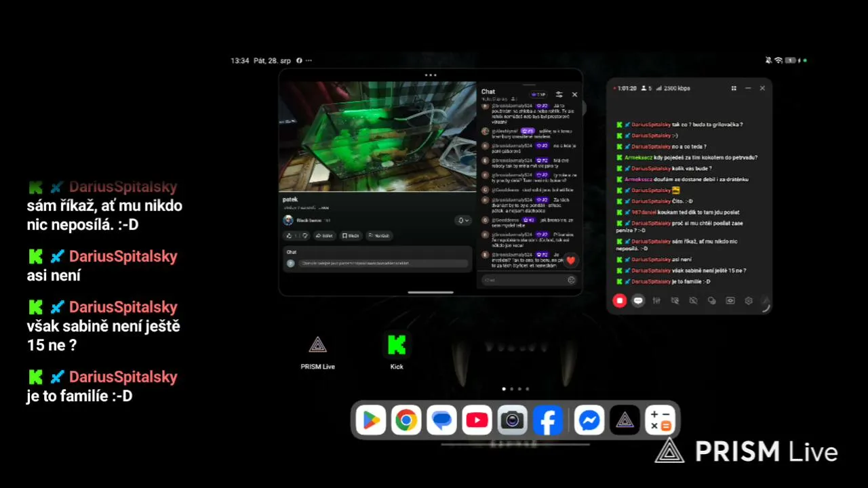Select the first home screen page dot

(503, 389)
